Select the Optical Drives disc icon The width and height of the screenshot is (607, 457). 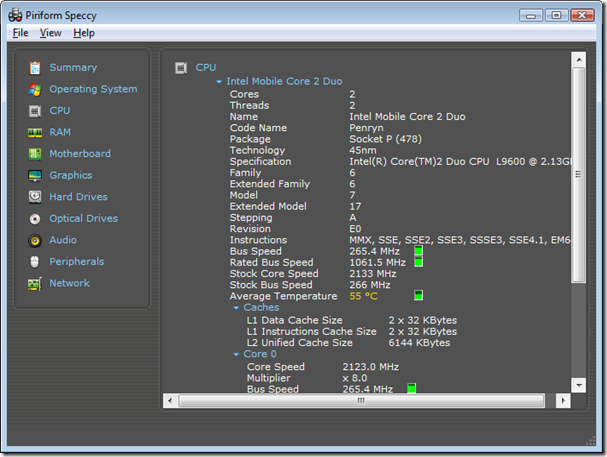[x=35, y=219]
